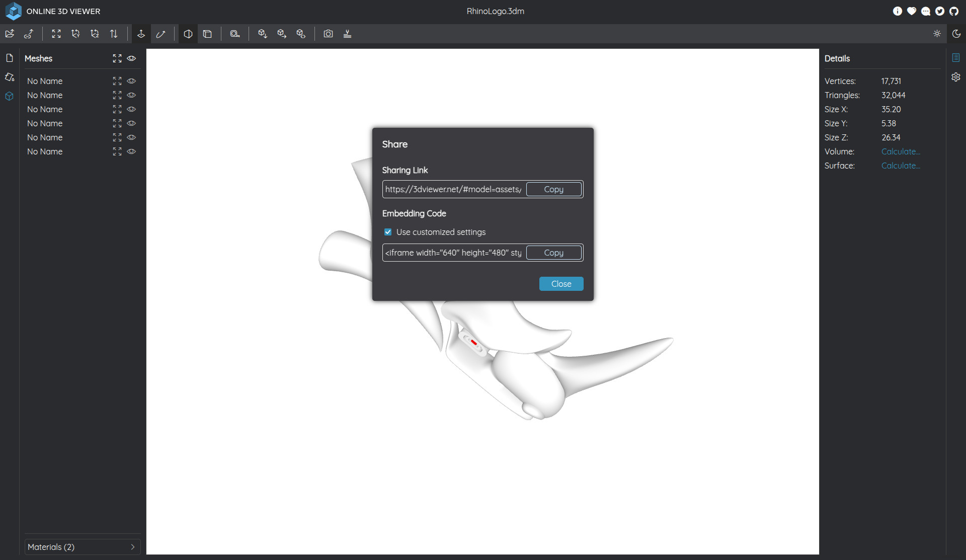Switch to orthographic camera icon

tap(207, 34)
